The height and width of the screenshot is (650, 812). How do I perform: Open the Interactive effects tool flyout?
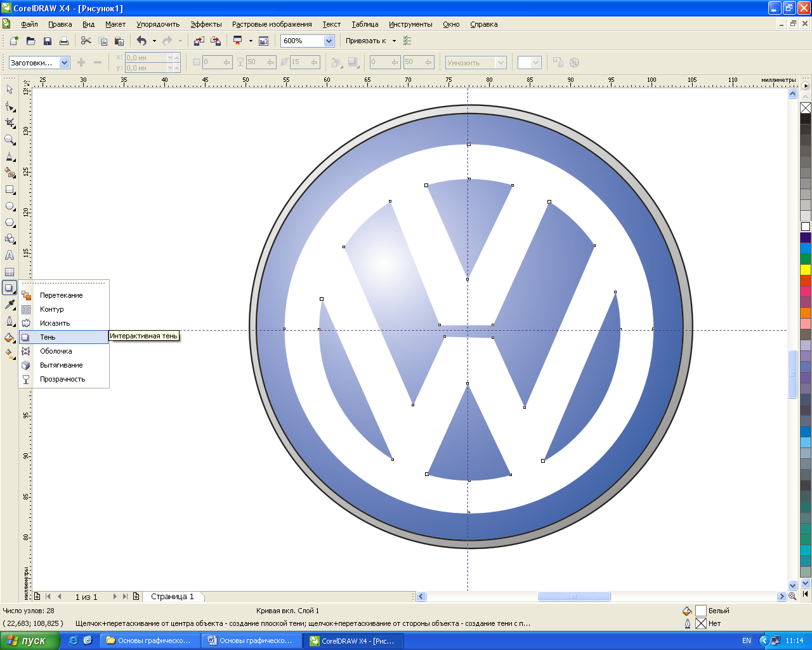pyautogui.click(x=10, y=288)
